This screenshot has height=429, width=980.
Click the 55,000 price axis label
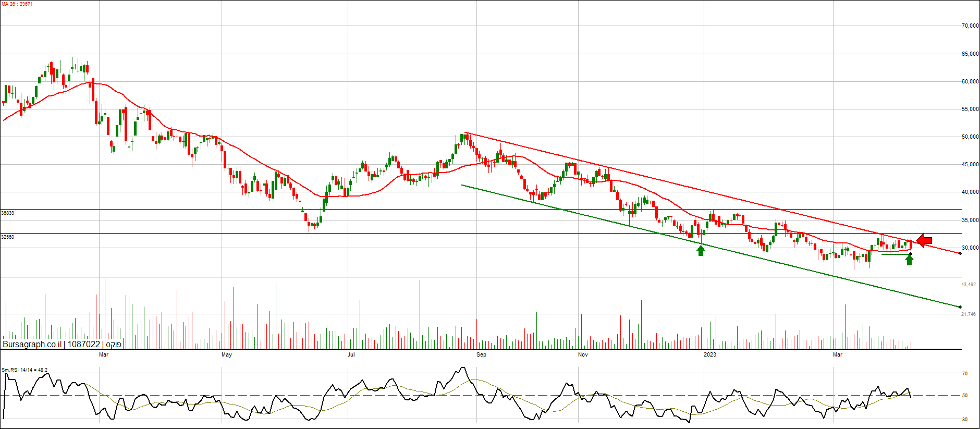tap(970, 109)
